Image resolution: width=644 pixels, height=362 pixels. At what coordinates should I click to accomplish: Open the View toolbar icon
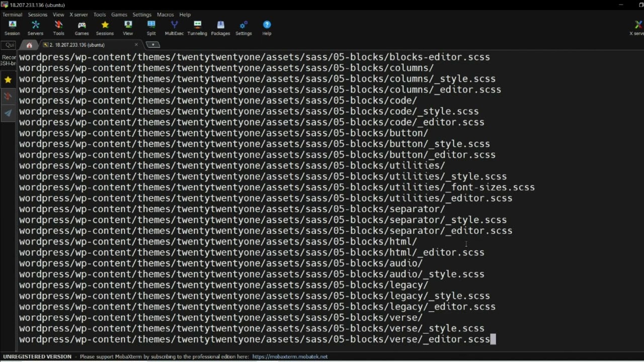pos(128,28)
